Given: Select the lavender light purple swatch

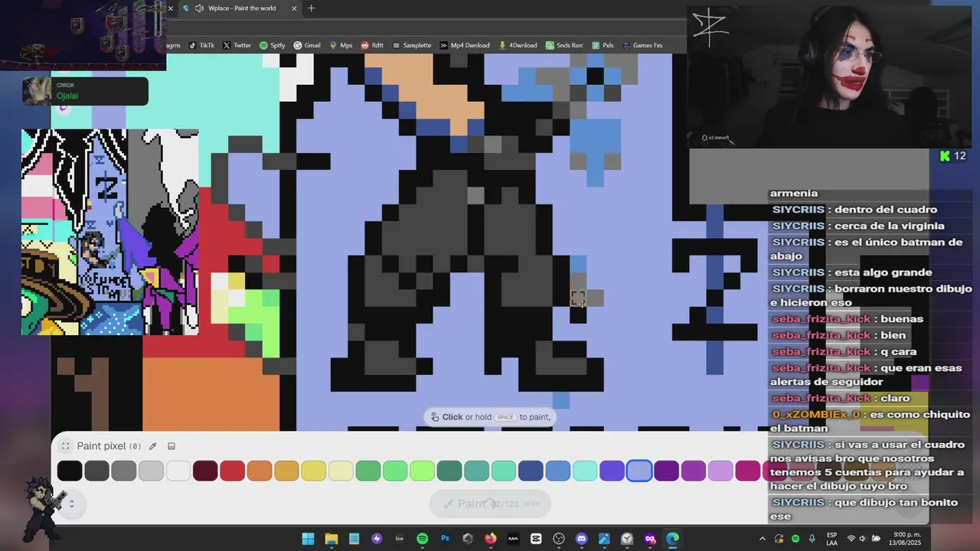Looking at the screenshot, I should click(x=720, y=471).
